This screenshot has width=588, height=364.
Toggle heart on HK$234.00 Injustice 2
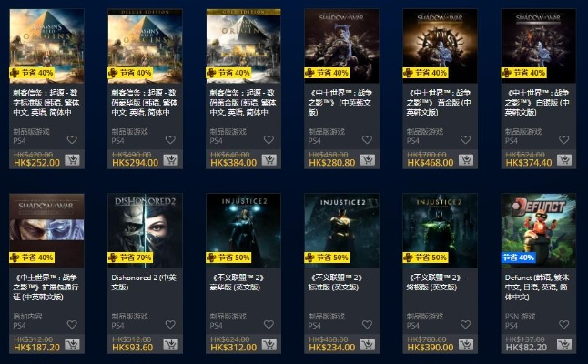coord(367,325)
